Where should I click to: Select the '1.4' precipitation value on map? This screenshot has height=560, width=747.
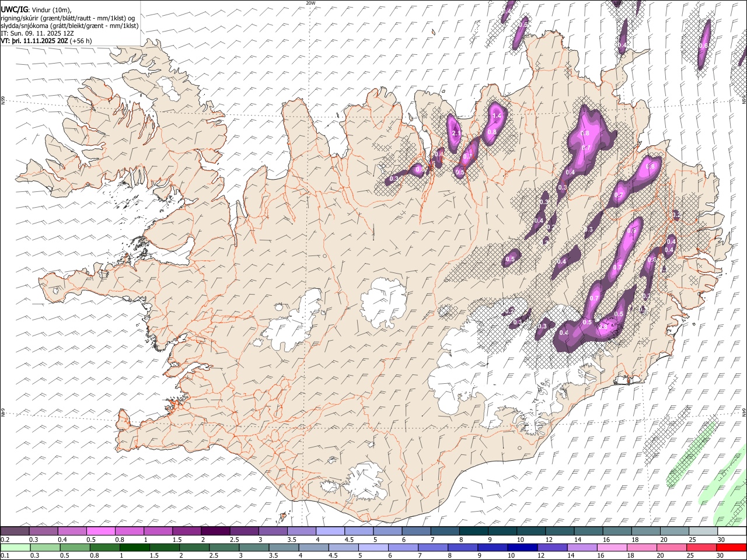click(497, 116)
